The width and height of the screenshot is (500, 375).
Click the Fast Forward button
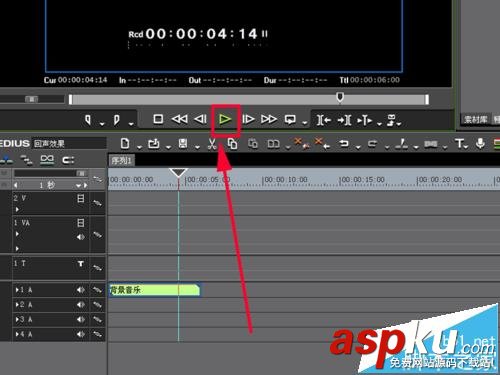click(x=269, y=119)
